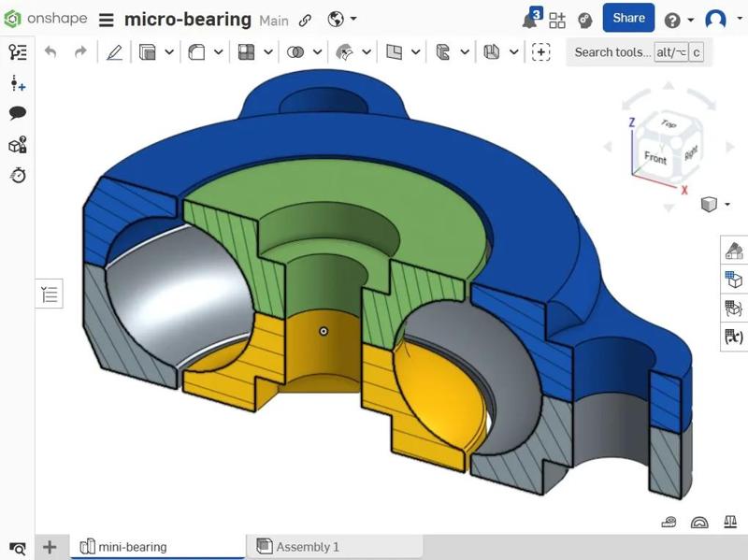Select the Sketch pencil tool
748x560 pixels.
point(114,52)
